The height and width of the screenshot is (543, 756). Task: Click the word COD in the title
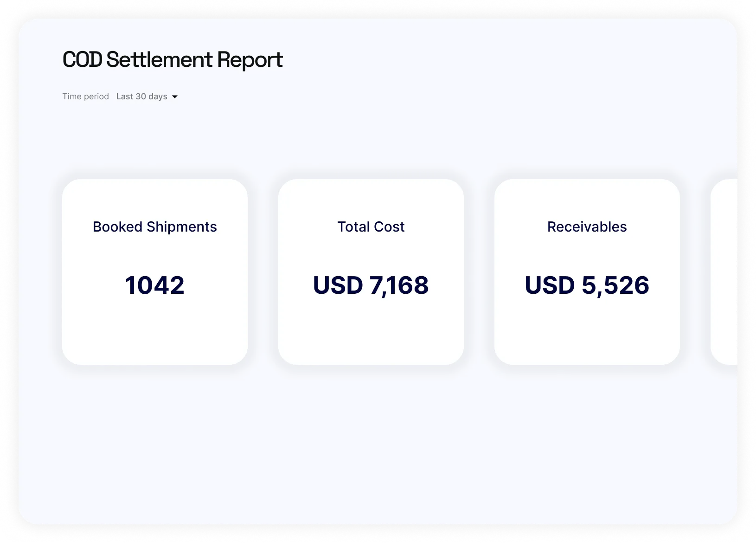click(82, 60)
